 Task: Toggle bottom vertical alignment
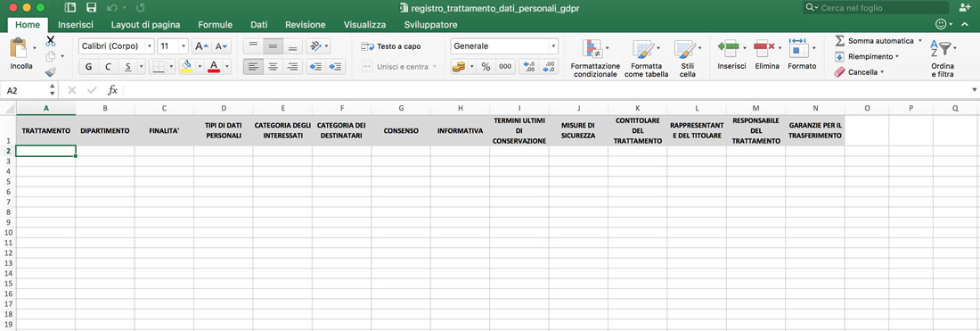pyautogui.click(x=292, y=46)
